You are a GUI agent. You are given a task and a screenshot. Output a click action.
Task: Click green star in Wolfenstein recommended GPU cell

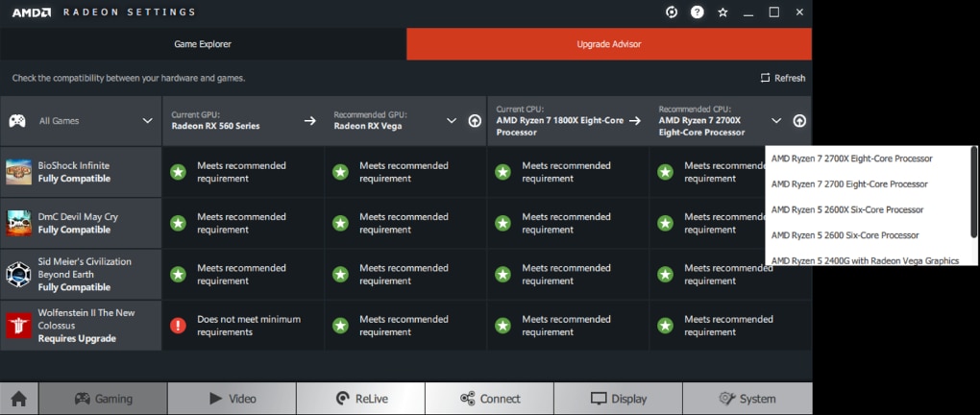340,326
